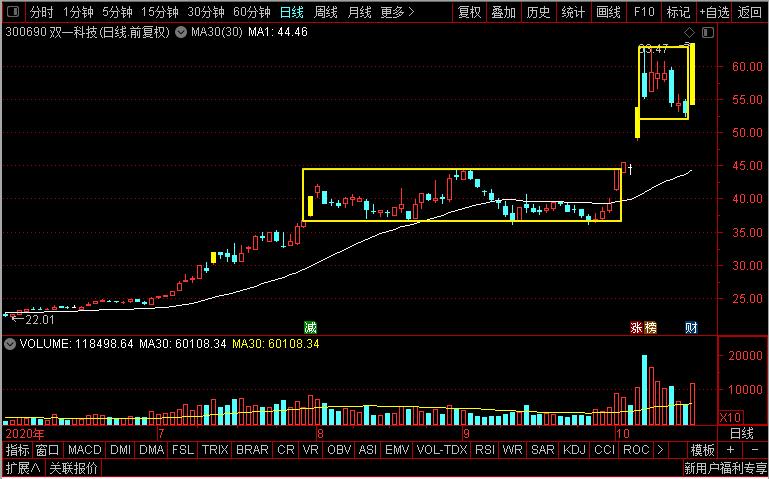Select the FSL indicator

coord(183,450)
